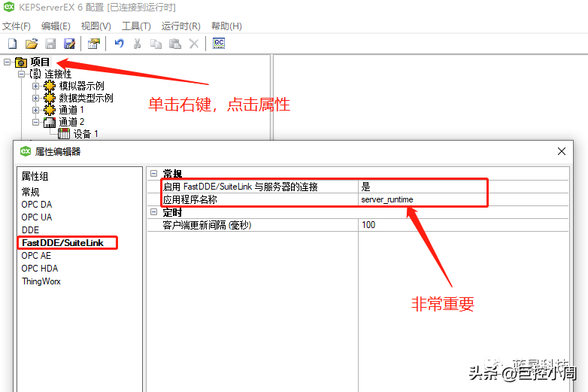Collapse the 常规 property section
The width and height of the screenshot is (588, 392).
[x=153, y=174]
